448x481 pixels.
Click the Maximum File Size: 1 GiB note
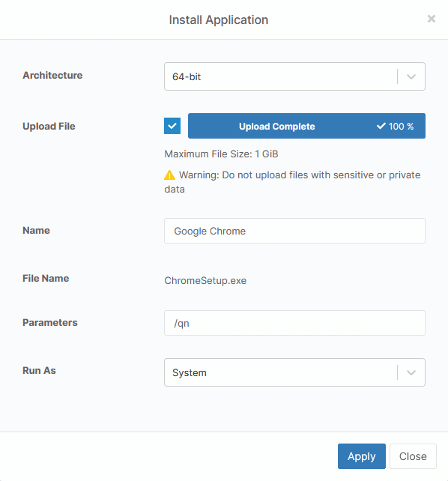click(x=221, y=154)
